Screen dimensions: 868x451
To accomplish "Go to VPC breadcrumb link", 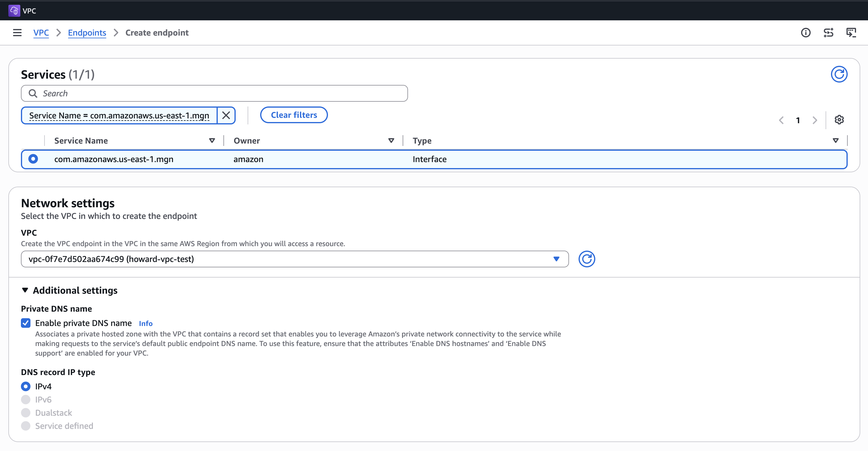I will click(41, 33).
